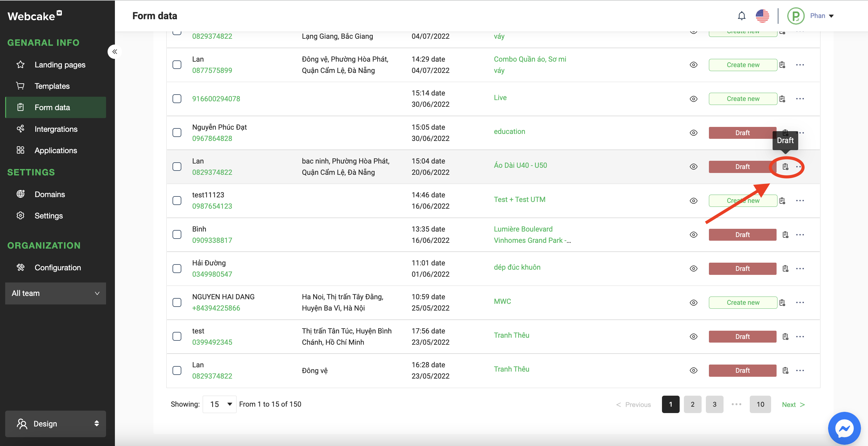868x446 pixels.
Task: Click the notes icon in the 916600294078 row
Action: coord(782,99)
